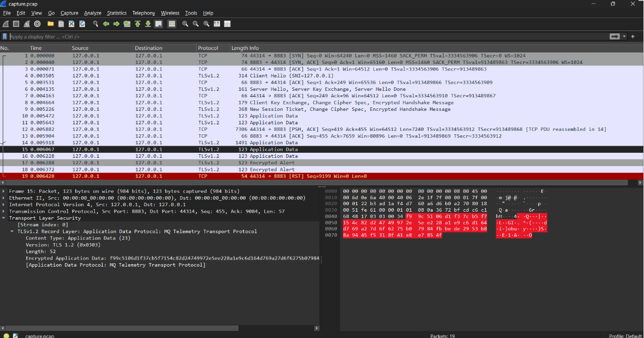
Task: Toggle packet colorization rules
Action: click(x=172, y=24)
